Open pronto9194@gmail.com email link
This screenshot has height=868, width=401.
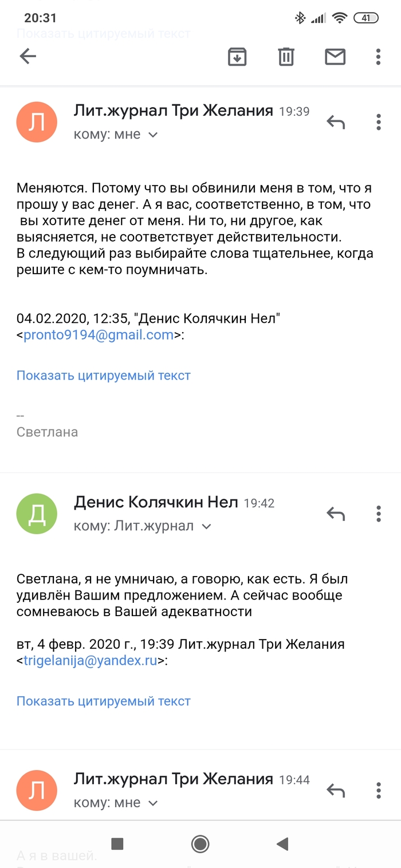point(98,336)
